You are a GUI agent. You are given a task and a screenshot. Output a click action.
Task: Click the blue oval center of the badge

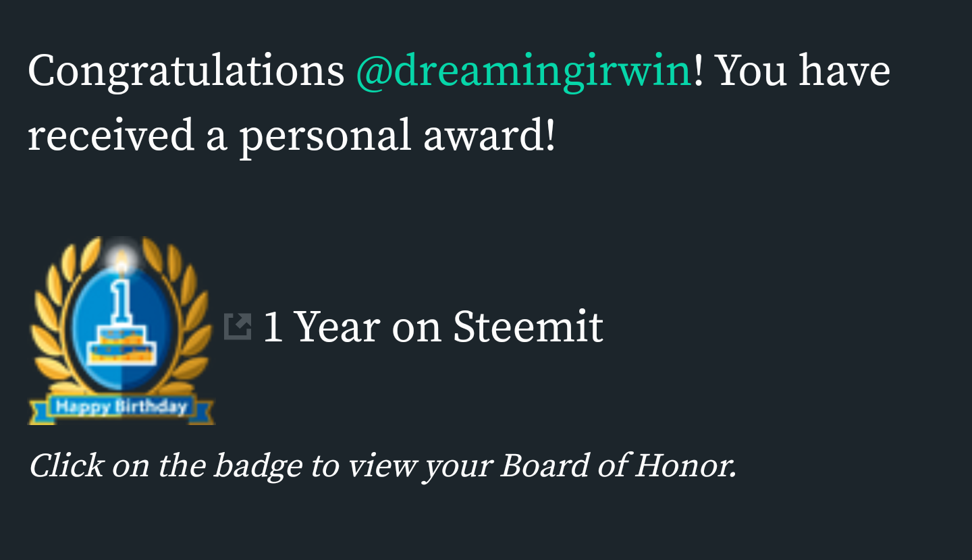pos(122,324)
